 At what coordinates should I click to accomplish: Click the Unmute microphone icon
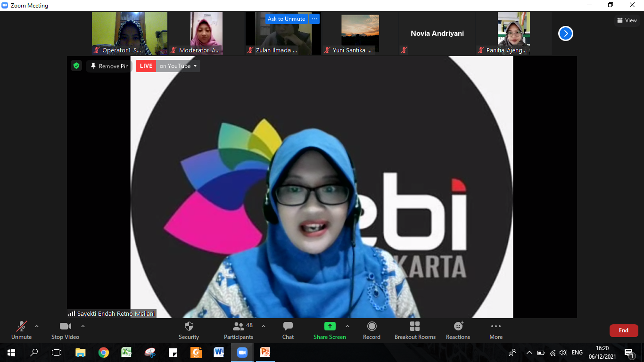coord(22,326)
